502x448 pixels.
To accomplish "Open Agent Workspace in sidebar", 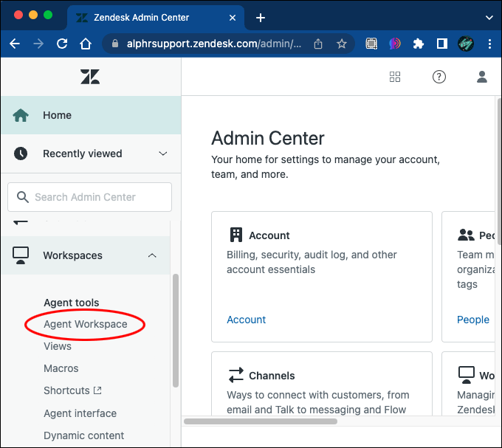I will [86, 324].
